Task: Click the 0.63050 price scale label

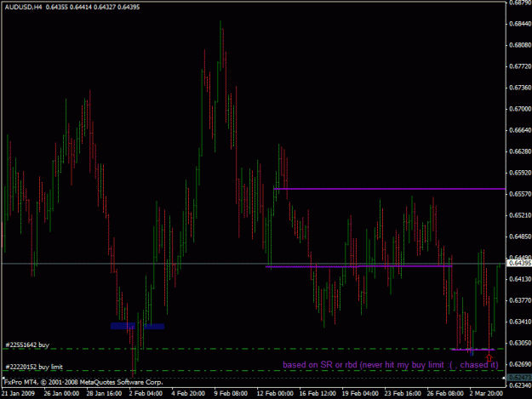Action: pos(520,343)
